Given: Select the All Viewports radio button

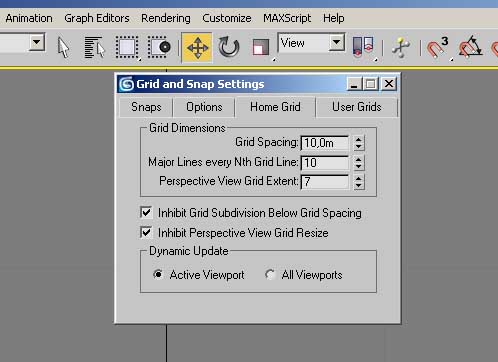Looking at the screenshot, I should [x=270, y=274].
